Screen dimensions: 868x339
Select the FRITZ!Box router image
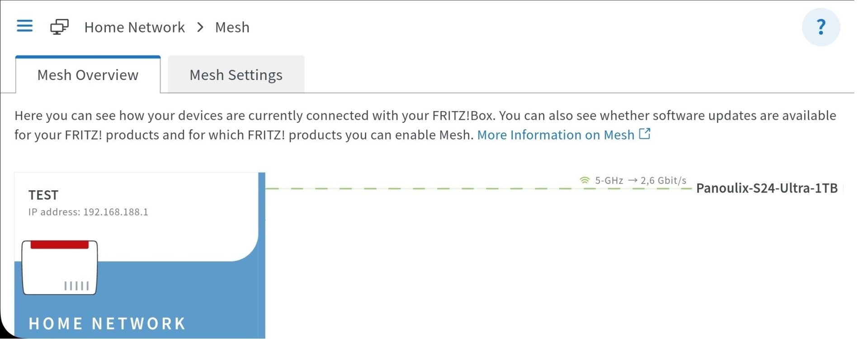click(x=60, y=268)
